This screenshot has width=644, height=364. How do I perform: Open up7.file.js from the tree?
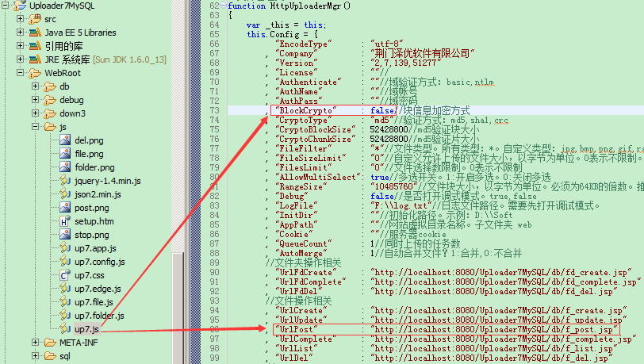pos(94,302)
